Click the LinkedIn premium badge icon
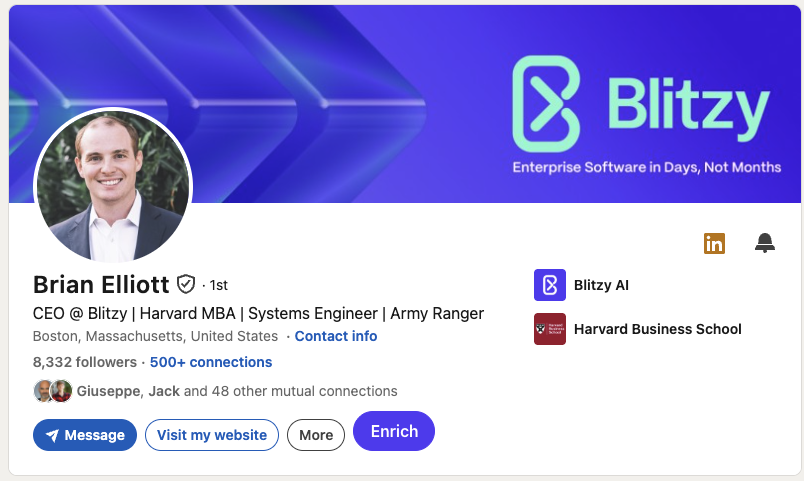804x481 pixels. pyautogui.click(x=714, y=243)
